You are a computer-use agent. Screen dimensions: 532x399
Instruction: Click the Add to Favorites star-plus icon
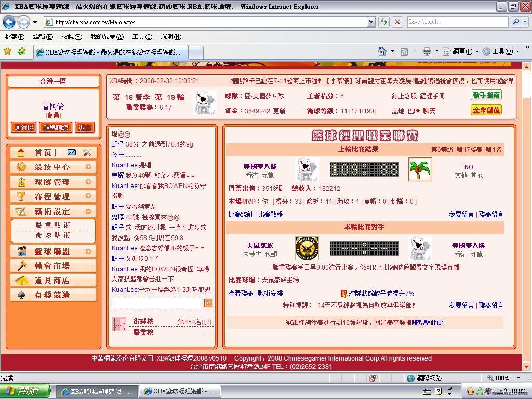[22, 51]
